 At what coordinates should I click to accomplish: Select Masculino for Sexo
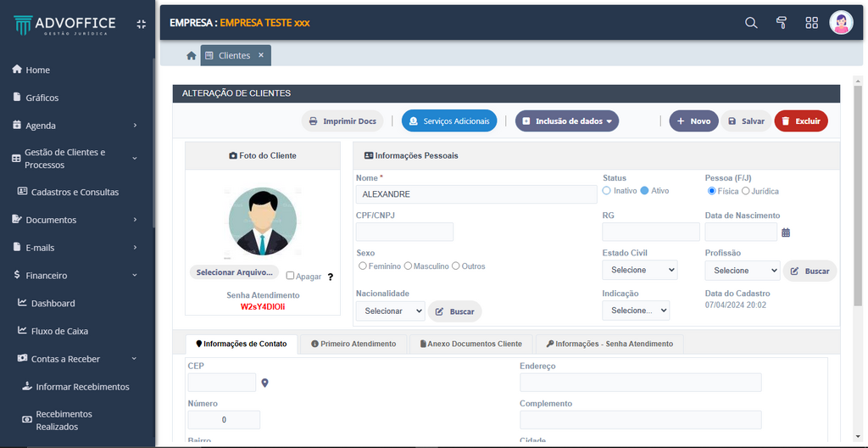point(408,266)
